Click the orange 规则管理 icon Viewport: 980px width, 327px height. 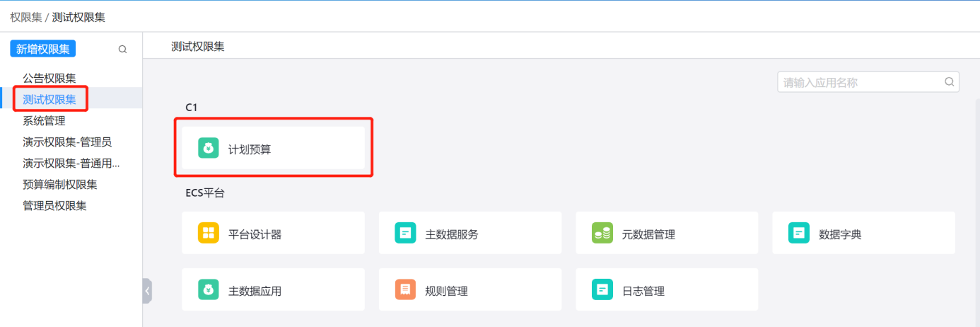pos(406,289)
